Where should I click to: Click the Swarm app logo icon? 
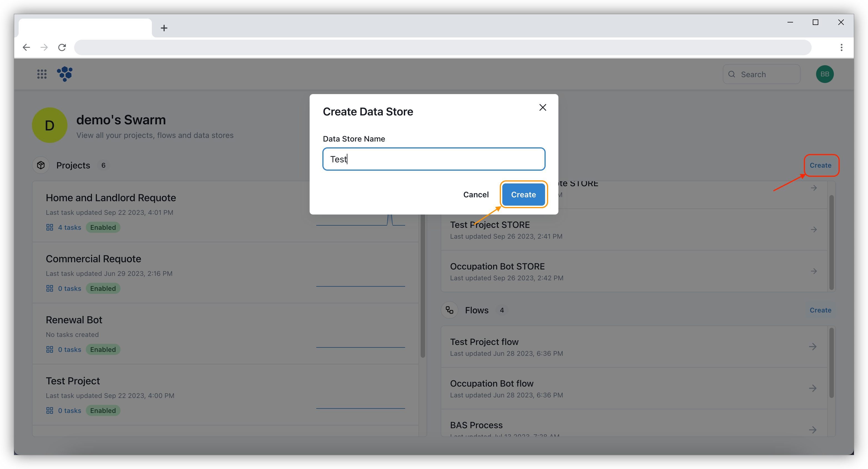[x=65, y=74]
